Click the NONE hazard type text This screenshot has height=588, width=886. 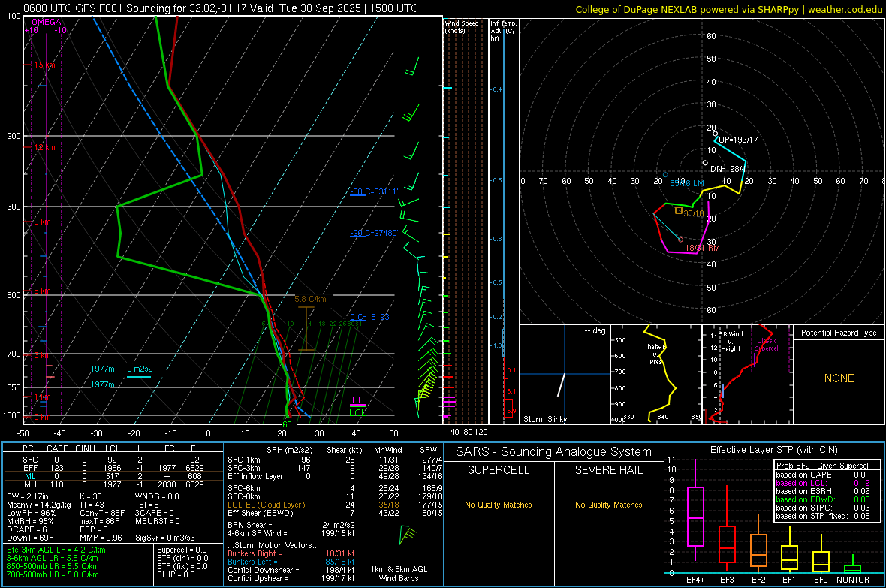point(839,378)
